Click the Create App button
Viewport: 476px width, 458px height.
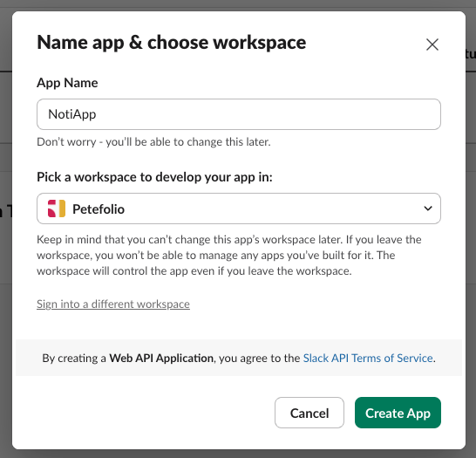398,413
